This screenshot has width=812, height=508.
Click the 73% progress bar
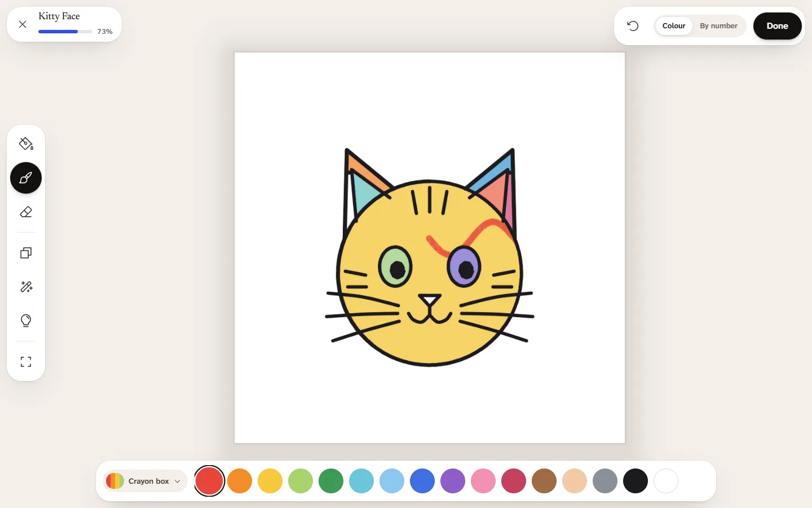(65, 32)
